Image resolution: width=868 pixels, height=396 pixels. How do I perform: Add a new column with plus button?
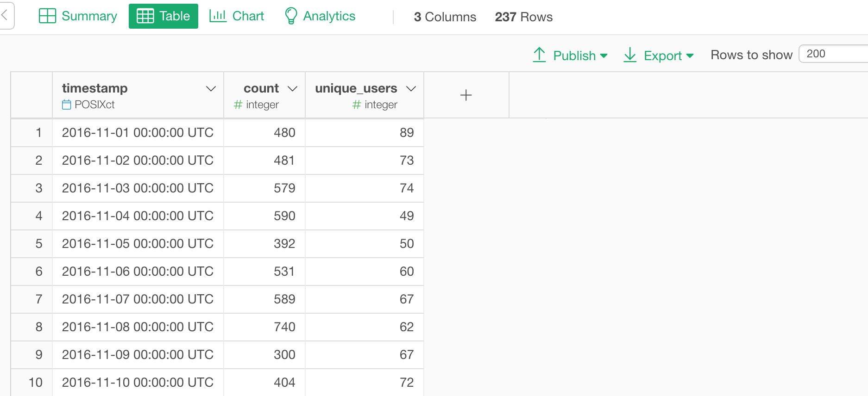click(466, 95)
